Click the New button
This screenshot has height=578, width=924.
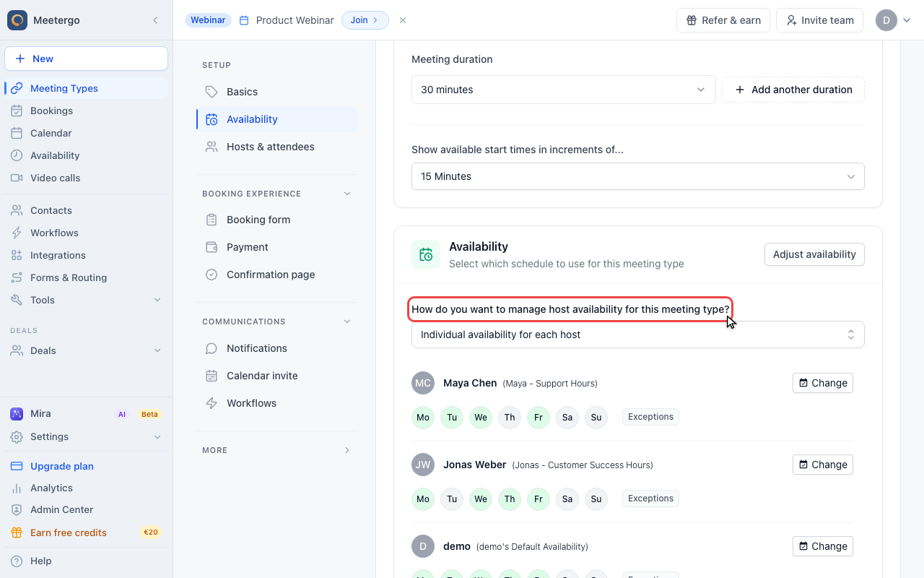pyautogui.click(x=87, y=59)
